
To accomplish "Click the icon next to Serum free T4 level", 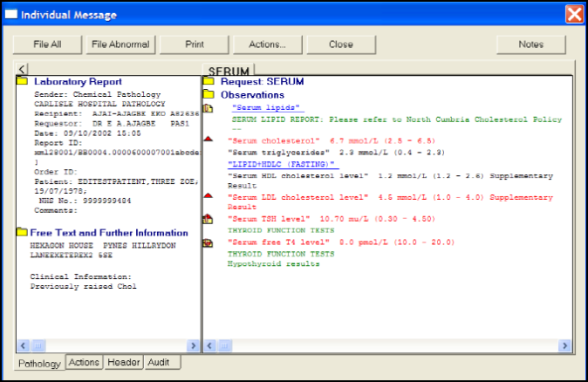I will (208, 242).
